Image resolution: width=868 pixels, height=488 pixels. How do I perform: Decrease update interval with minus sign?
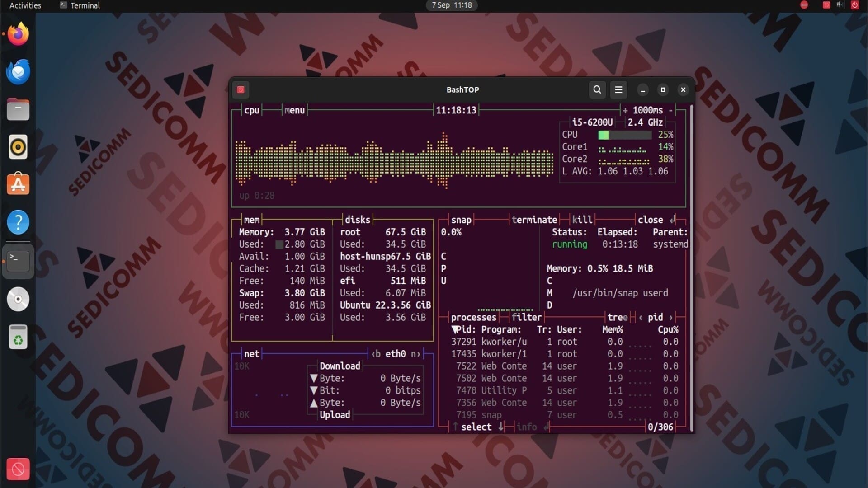[x=671, y=110]
